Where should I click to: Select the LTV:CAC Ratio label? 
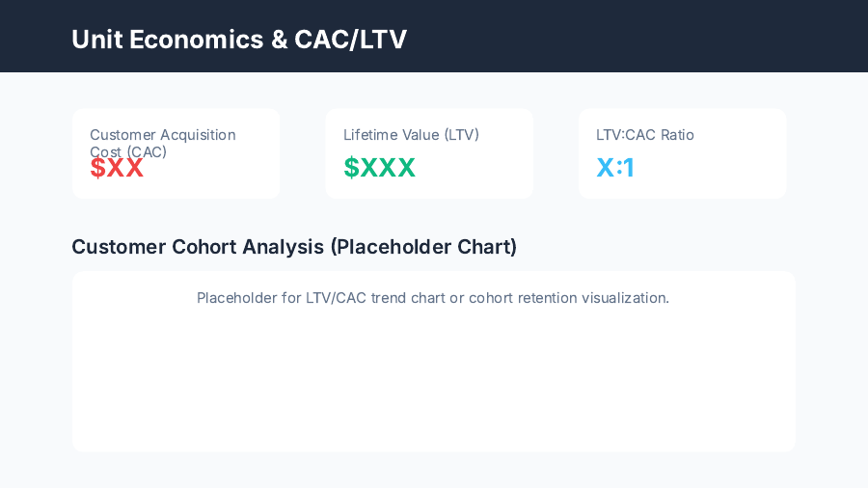click(x=644, y=135)
